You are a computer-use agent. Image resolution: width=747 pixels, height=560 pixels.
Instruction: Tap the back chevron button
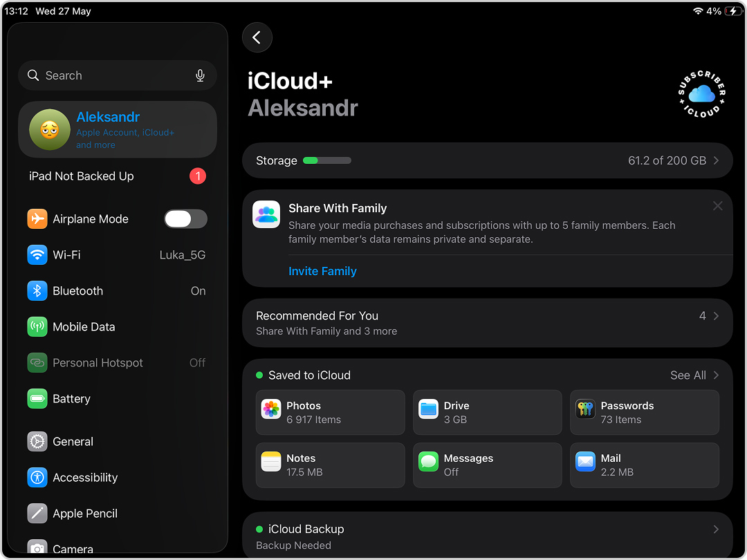click(257, 37)
